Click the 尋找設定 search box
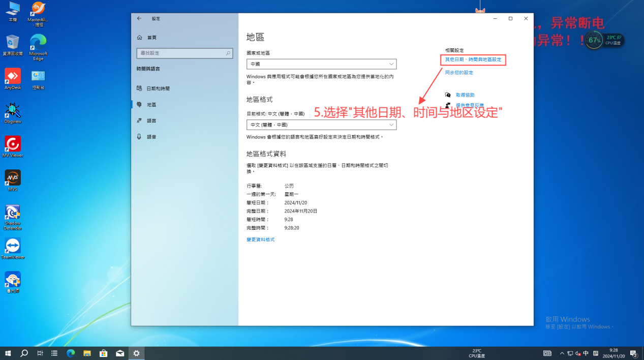Image resolution: width=644 pixels, height=360 pixels. [180, 53]
